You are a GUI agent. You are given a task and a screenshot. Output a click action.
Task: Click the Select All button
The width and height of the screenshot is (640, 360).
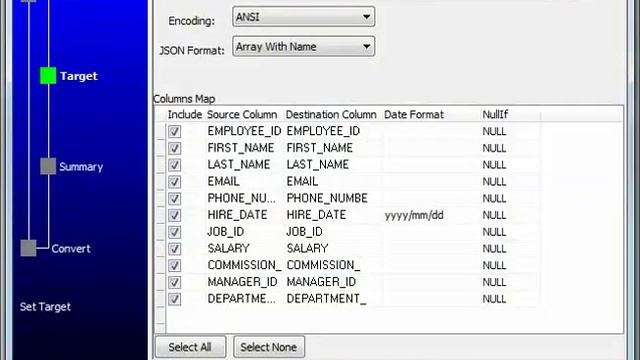(190, 347)
